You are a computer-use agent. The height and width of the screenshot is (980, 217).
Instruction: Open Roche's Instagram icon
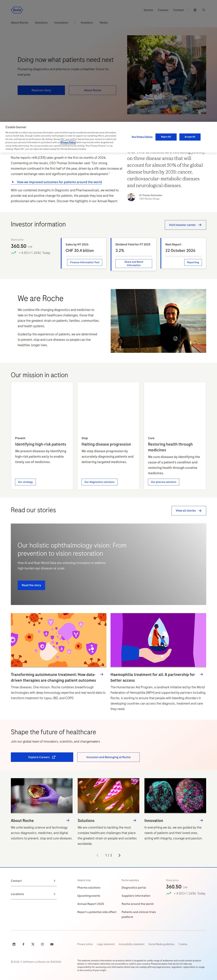(x=42, y=944)
